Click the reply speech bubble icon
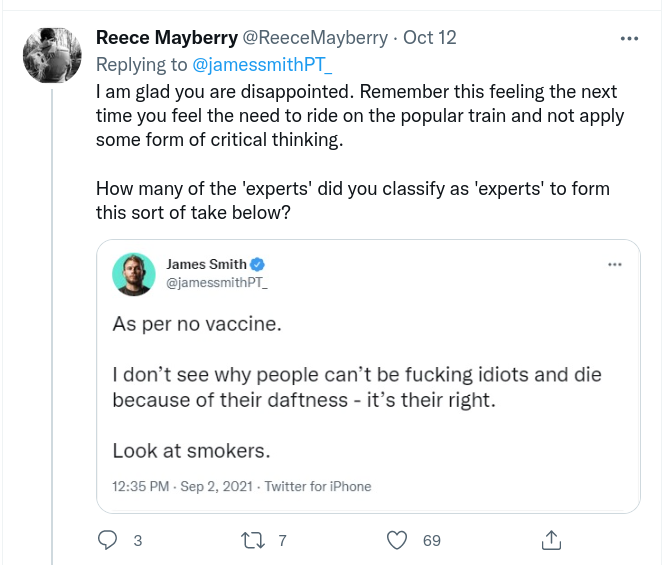This screenshot has width=662, height=565. point(108,540)
